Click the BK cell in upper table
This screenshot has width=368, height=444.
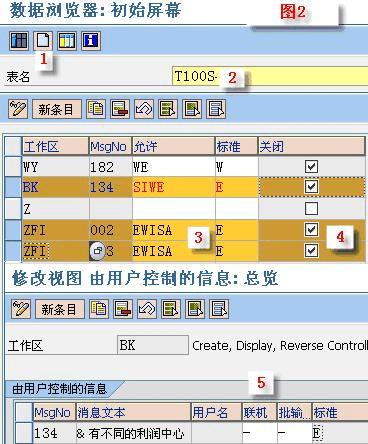pos(56,187)
